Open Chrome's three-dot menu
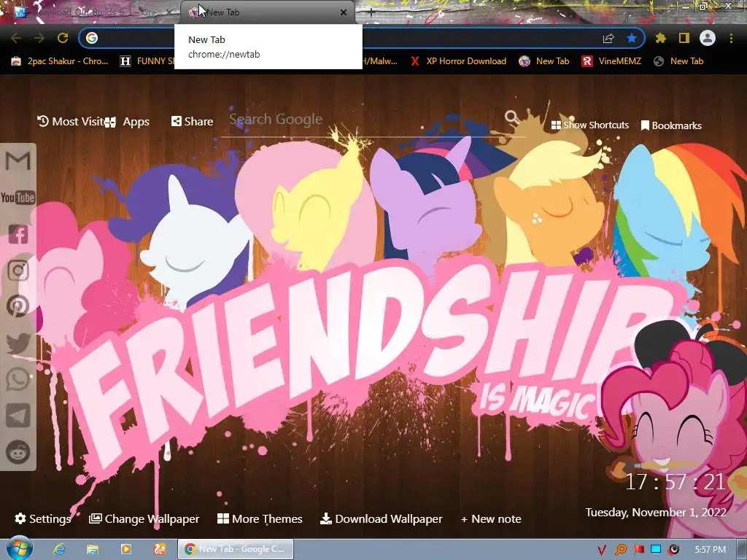 [731, 38]
